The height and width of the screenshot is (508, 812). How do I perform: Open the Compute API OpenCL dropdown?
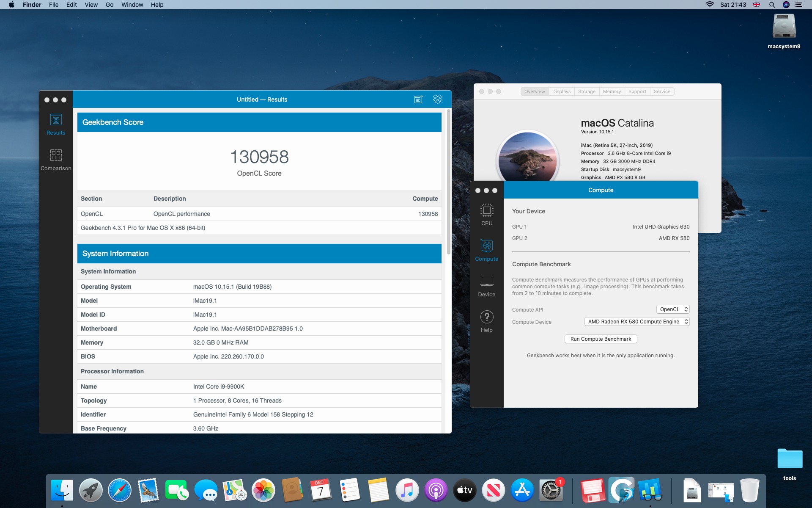pyautogui.click(x=673, y=309)
